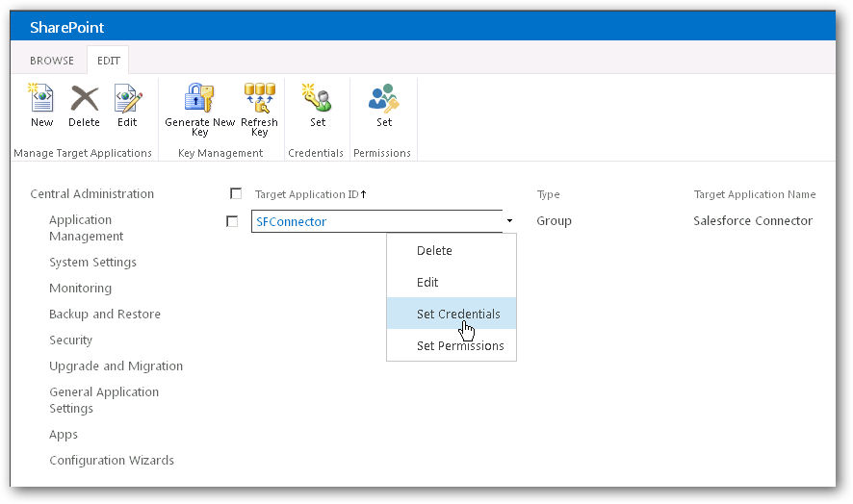Image resolution: width=853 pixels, height=504 pixels.
Task: Choose Set Credentials from context menu
Action: click(x=452, y=314)
